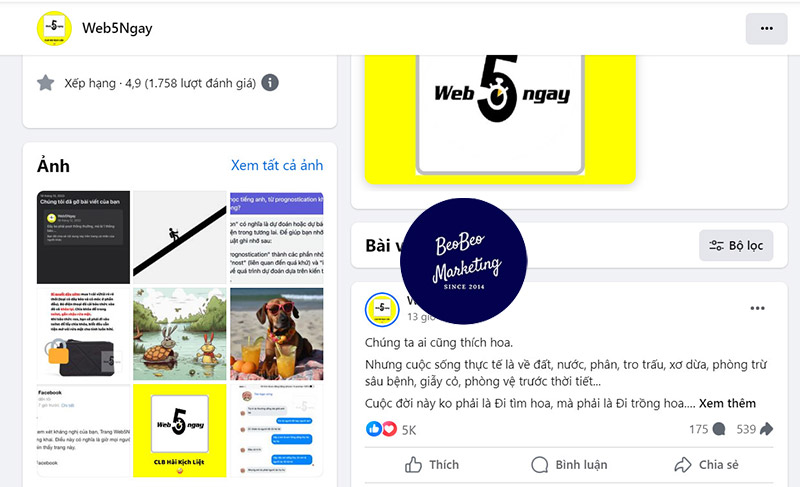Click the post author's avatar
Screen dimensions: 800x487
coord(382,310)
